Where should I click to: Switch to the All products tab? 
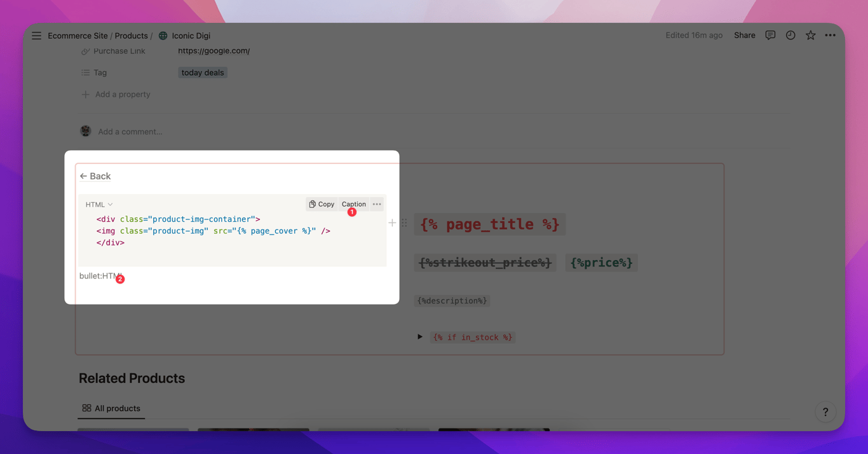pyautogui.click(x=111, y=408)
